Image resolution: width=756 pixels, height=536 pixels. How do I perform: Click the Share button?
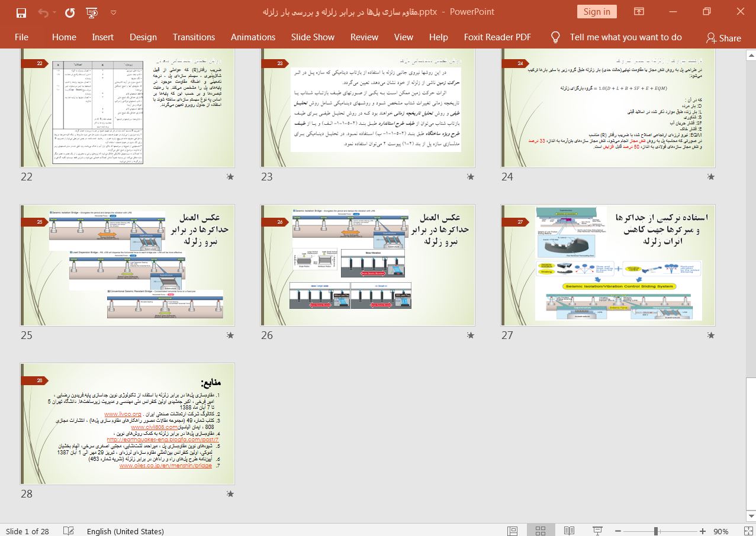pyautogui.click(x=723, y=37)
